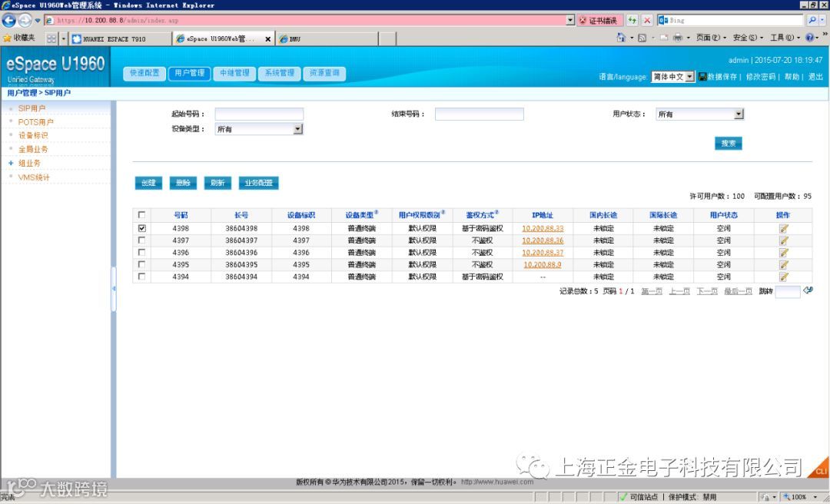Switch to the 用户管理 tab

[190, 74]
